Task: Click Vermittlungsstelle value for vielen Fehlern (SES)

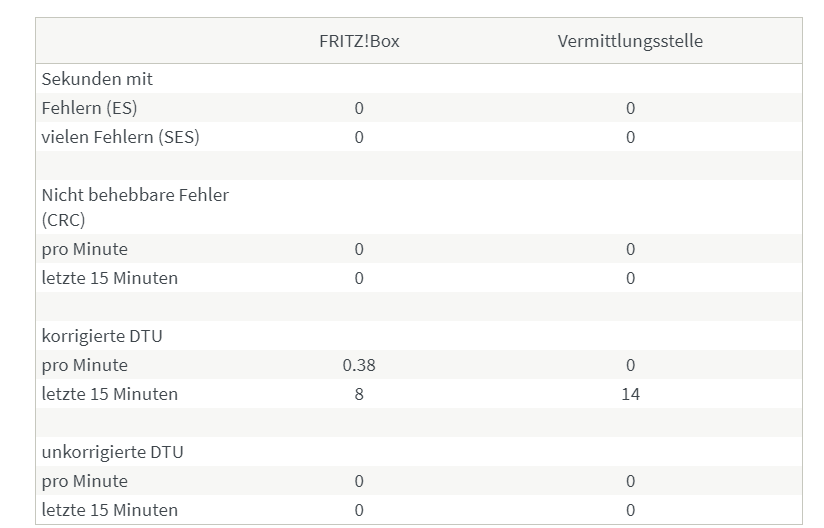Action: 631,137
